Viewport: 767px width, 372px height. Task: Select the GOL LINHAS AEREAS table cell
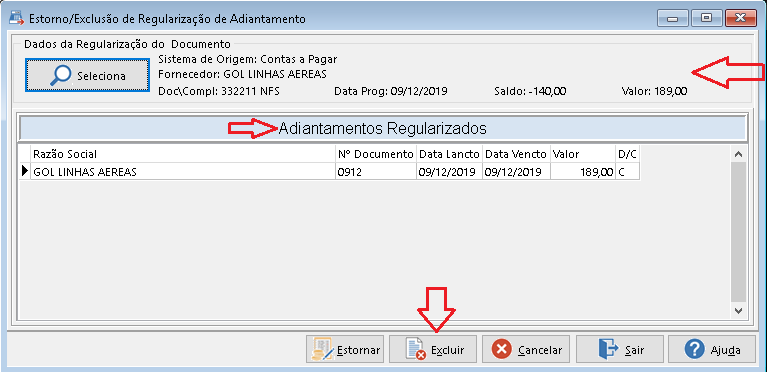pyautogui.click(x=183, y=172)
